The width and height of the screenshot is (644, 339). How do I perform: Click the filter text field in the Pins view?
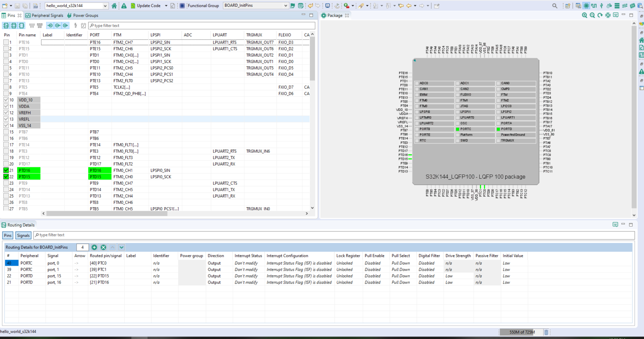coord(201,26)
